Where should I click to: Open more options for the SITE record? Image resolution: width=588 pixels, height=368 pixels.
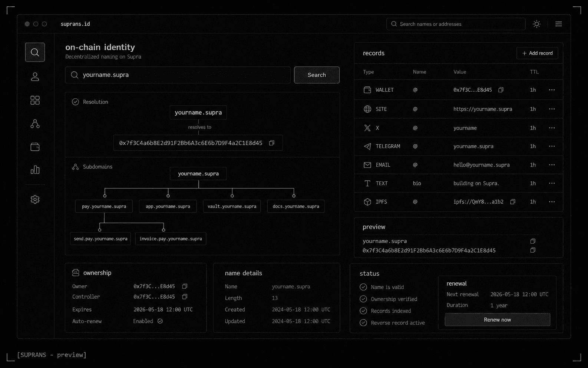(552, 109)
